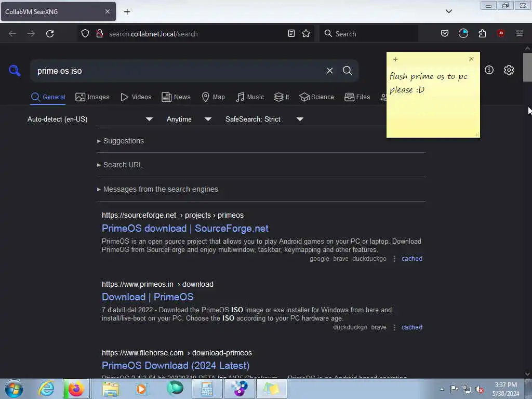Close the CollabVM SearXNG tab
Image resolution: width=532 pixels, height=399 pixels.
coord(108,11)
